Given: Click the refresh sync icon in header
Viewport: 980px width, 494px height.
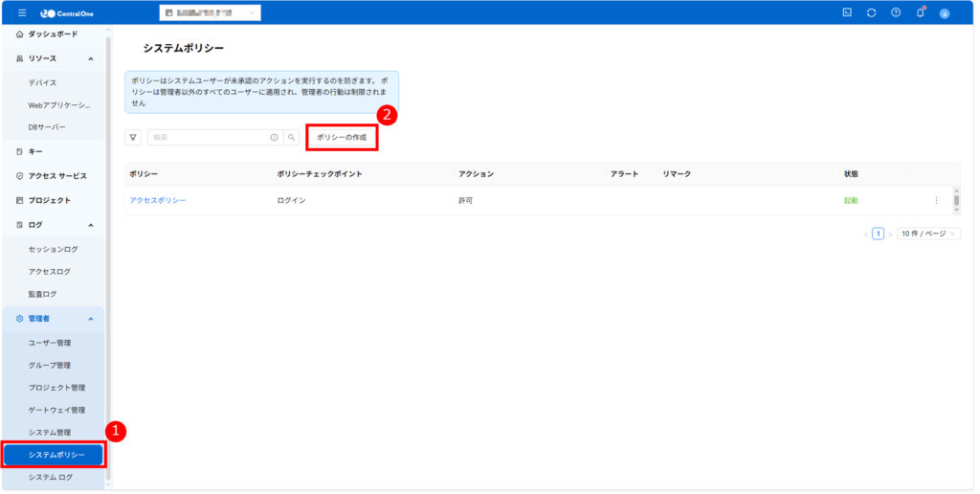Looking at the screenshot, I should [x=871, y=12].
